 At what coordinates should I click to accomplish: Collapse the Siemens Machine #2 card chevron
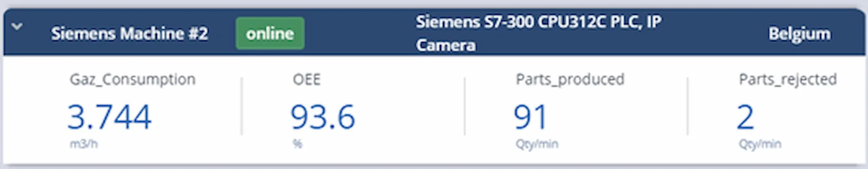coord(17,27)
